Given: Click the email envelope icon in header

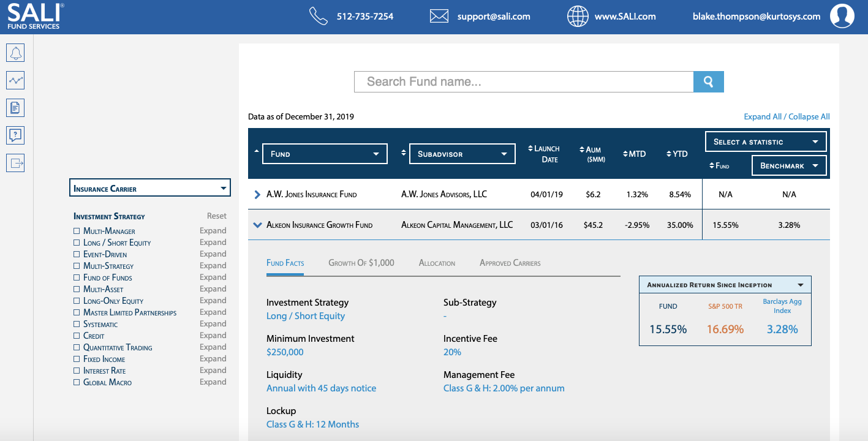Looking at the screenshot, I should pyautogui.click(x=439, y=17).
